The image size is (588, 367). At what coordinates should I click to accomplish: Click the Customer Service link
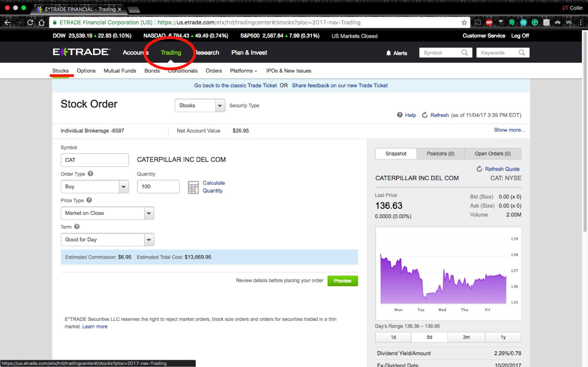(x=484, y=36)
